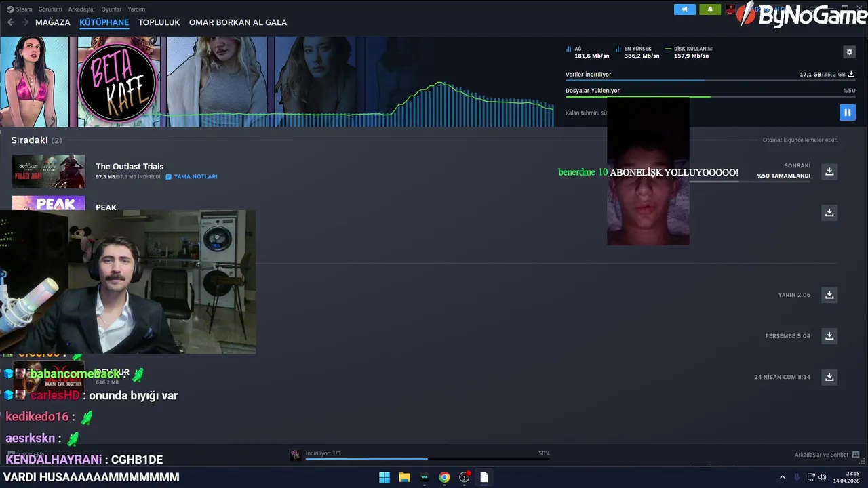This screenshot has height=488, width=868.
Task: Go to the MAĞAZA tab
Action: (x=53, y=22)
